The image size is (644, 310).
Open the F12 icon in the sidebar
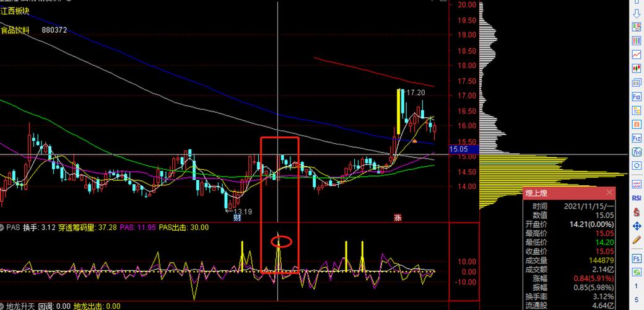pyautogui.click(x=637, y=138)
